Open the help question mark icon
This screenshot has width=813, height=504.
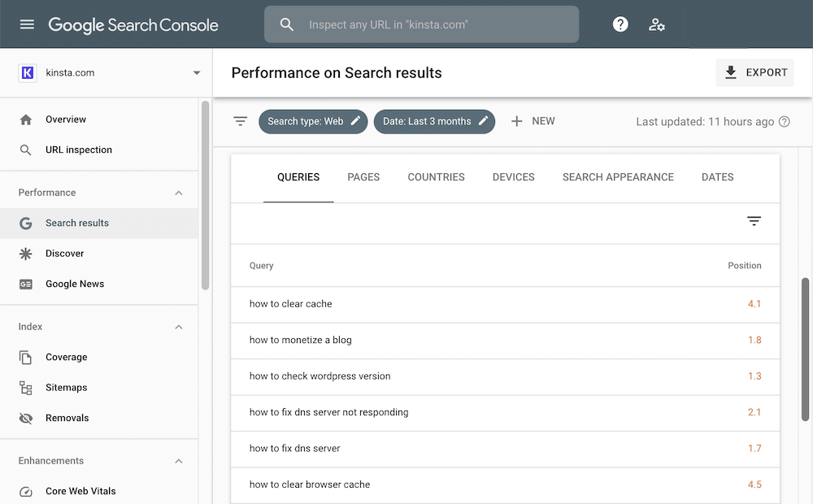(620, 24)
